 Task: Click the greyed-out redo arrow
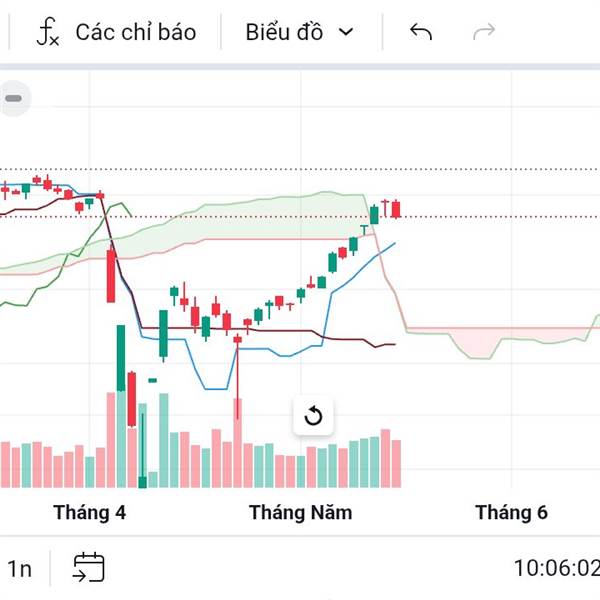tap(484, 32)
